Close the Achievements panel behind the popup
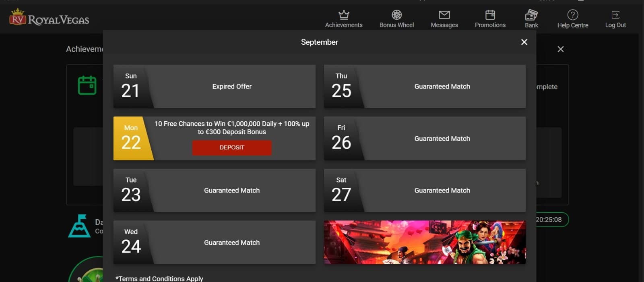The image size is (644, 282). pos(560,49)
